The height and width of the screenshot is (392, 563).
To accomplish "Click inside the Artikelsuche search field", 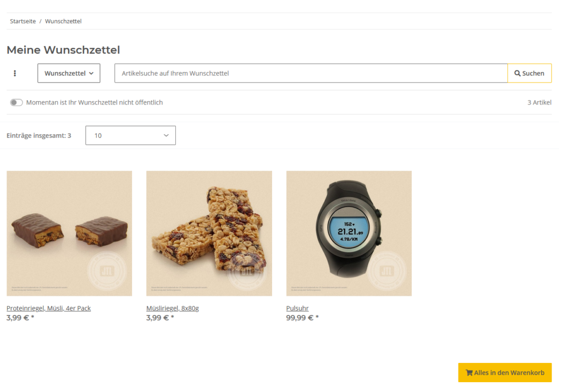I will pos(311,73).
